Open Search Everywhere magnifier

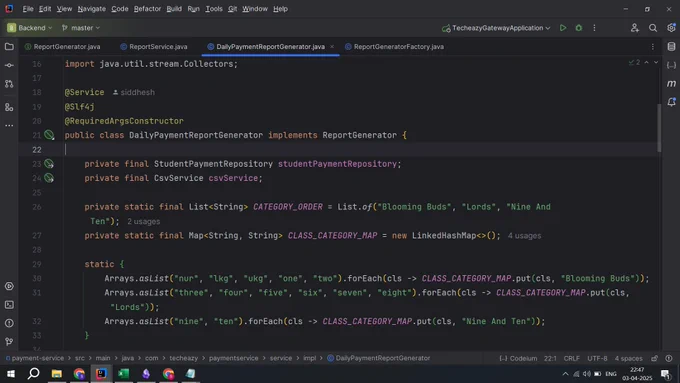click(653, 28)
